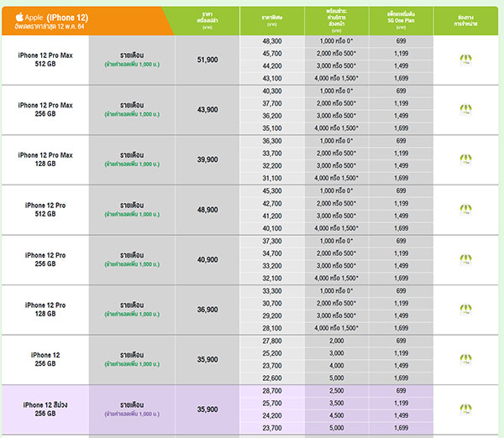Click the green number-porting discount note for iPhone 12 Pro 128 GB
Screen dimensions: 504x438
pos(132,315)
